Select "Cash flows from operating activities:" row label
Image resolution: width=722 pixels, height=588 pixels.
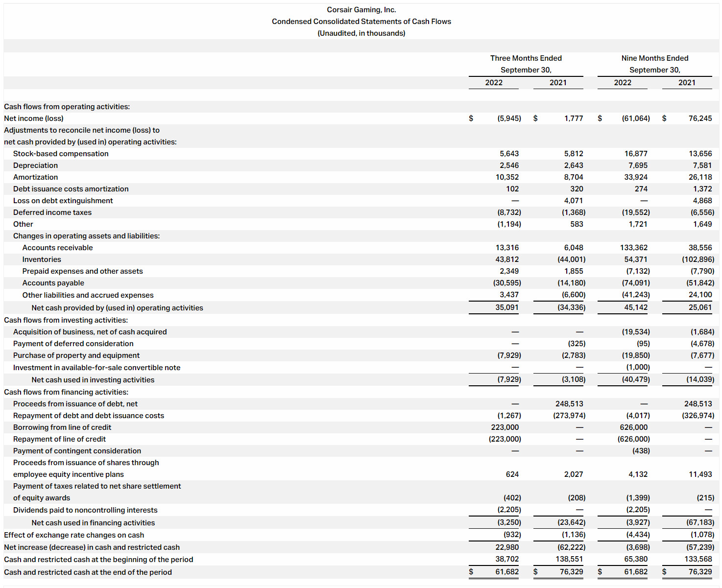(67, 107)
